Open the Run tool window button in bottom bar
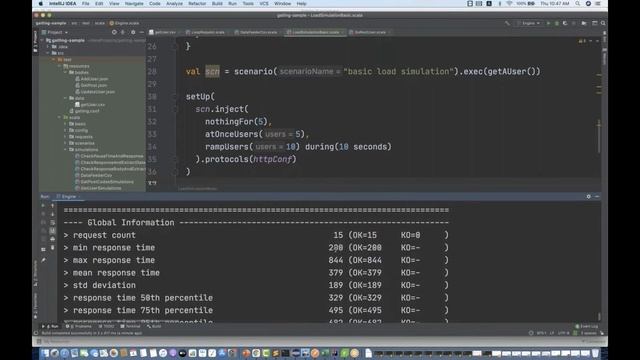The height and width of the screenshot is (360, 640). click(x=50, y=327)
